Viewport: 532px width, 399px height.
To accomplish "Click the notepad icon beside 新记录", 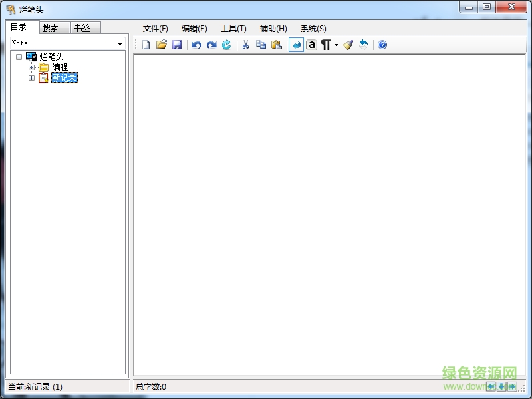I will coord(43,78).
